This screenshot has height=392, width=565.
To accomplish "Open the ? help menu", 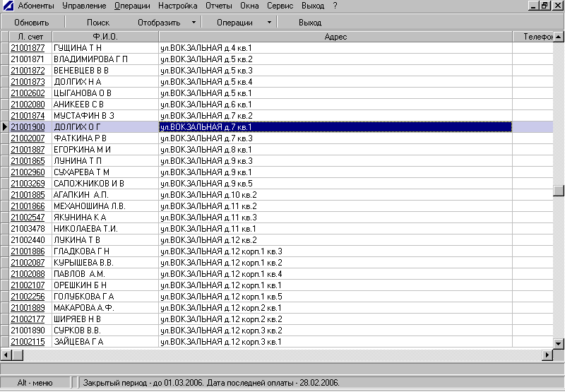I will [x=335, y=6].
